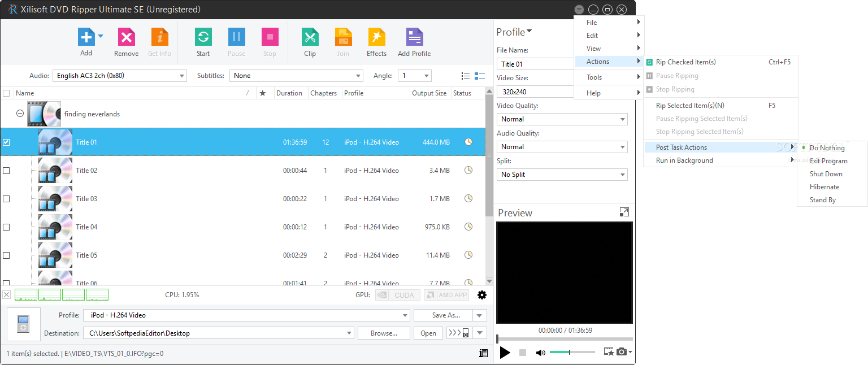The height and width of the screenshot is (365, 868).
Task: Collapse the finding neverlands disc tree
Action: (x=20, y=114)
